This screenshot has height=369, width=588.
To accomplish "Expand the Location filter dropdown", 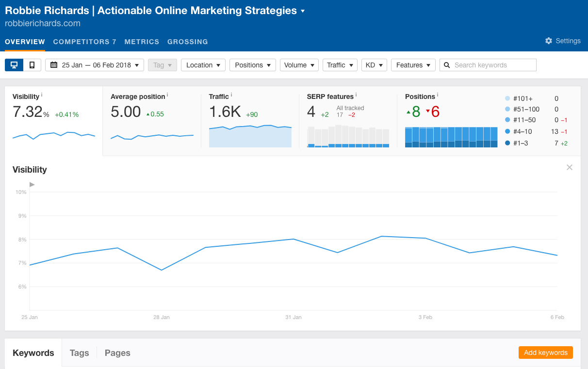I will 203,65.
